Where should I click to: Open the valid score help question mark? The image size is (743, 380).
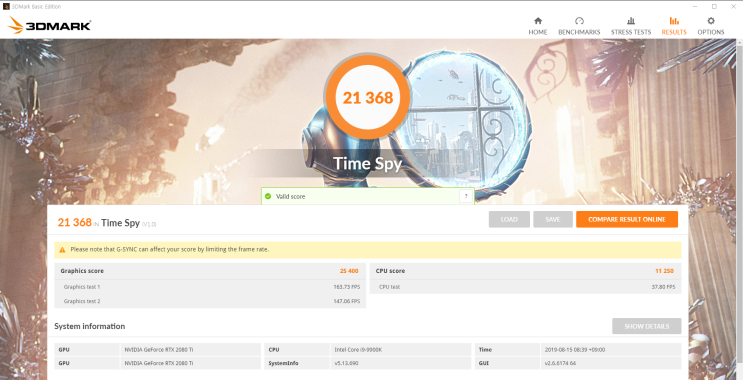(x=466, y=196)
